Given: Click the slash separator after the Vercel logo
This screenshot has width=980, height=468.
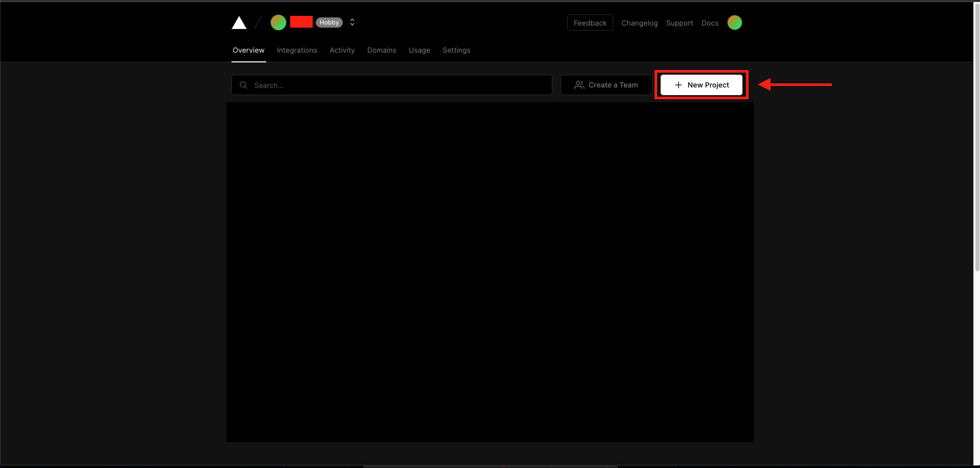Looking at the screenshot, I should click(x=258, y=22).
